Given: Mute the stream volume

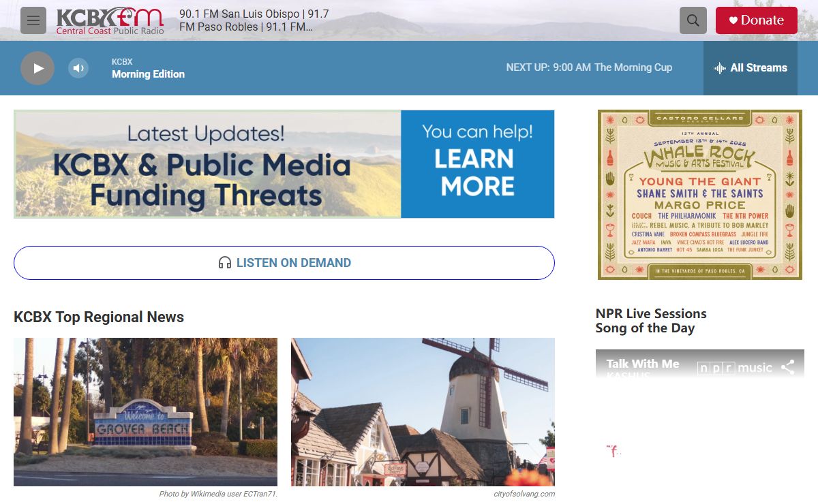Looking at the screenshot, I should coord(78,68).
